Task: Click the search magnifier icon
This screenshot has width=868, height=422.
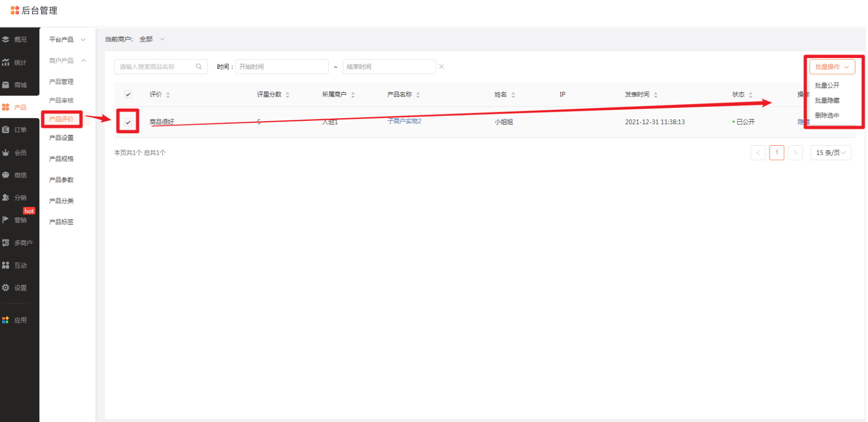Action: point(199,67)
